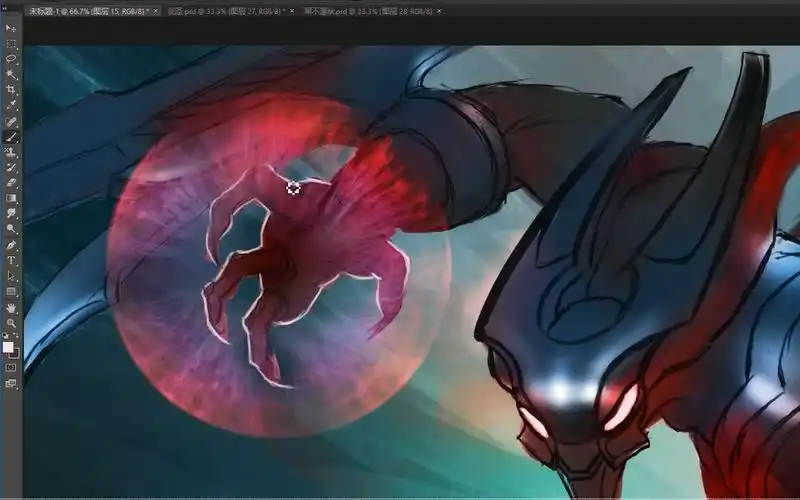Open the foreground color swatch

9,347
